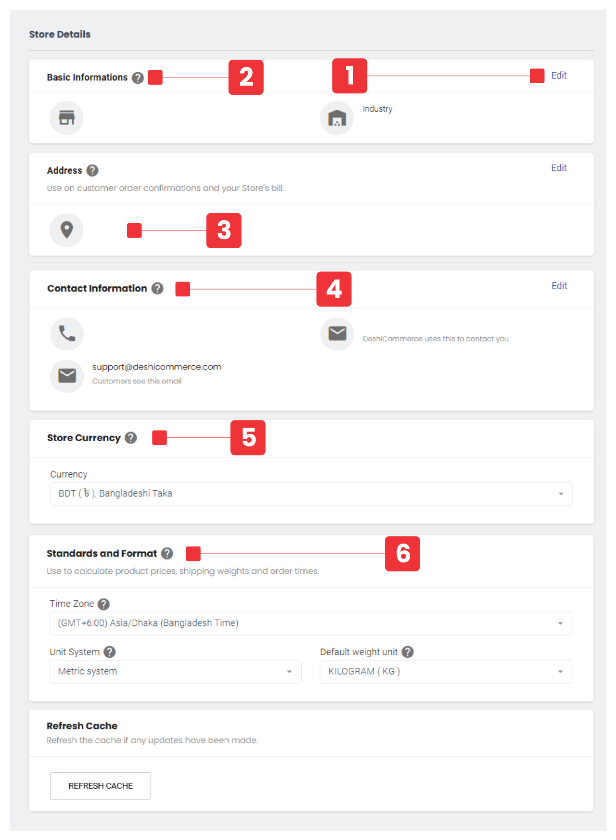
Task: Click Time Zone help question mark
Action: pyautogui.click(x=103, y=604)
